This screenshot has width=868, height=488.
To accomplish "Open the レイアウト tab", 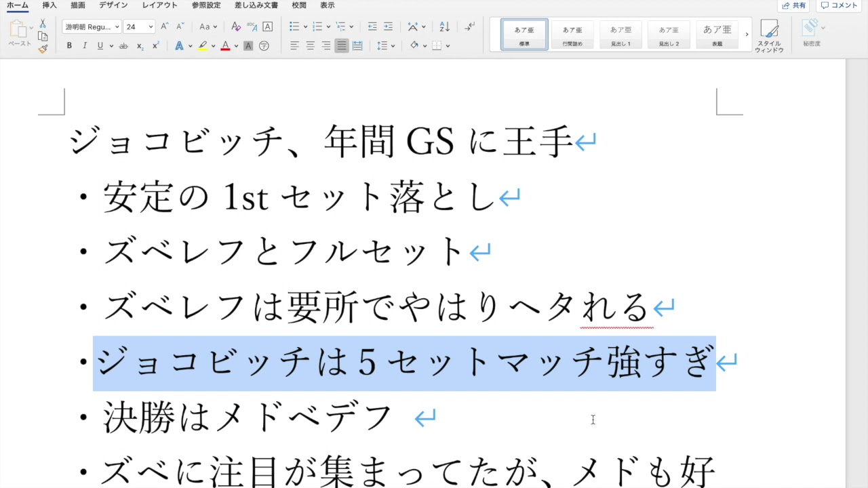I will coord(159,5).
